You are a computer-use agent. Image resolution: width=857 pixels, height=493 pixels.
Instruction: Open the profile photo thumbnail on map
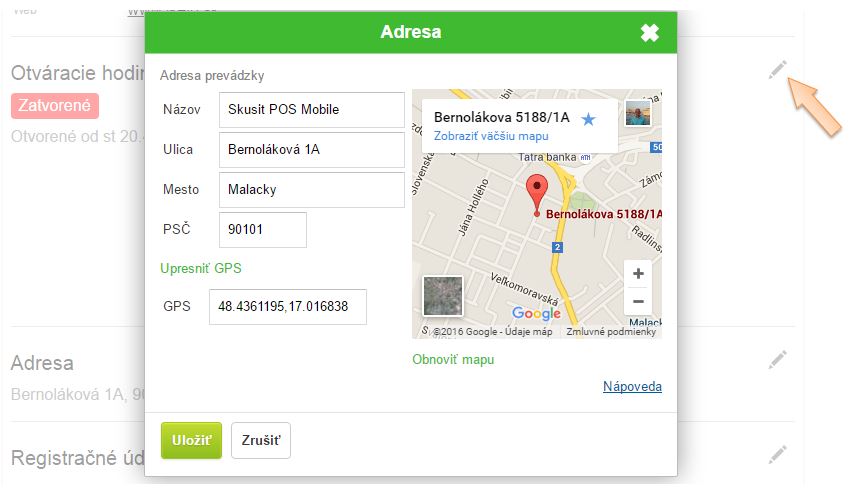coord(638,114)
